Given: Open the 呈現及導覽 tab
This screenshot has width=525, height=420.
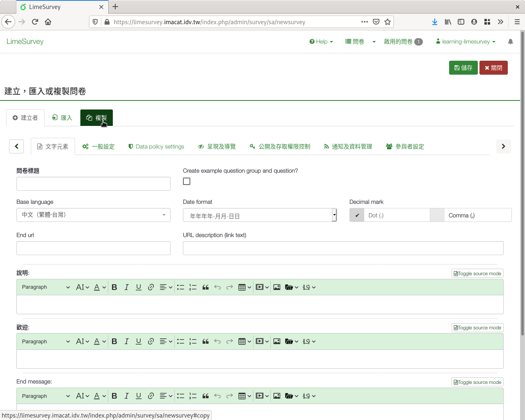Looking at the screenshot, I should coord(217,146).
